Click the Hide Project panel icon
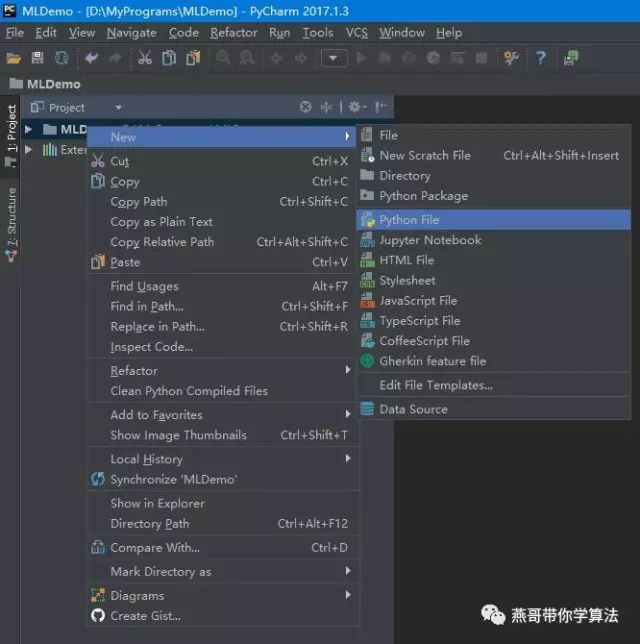Screen dimensions: 640x644 click(x=381, y=107)
